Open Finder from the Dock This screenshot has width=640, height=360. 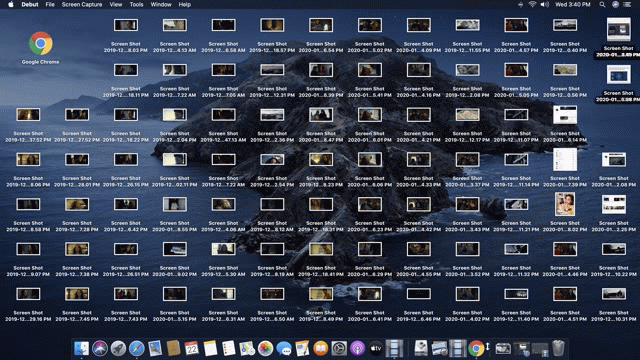(81, 349)
